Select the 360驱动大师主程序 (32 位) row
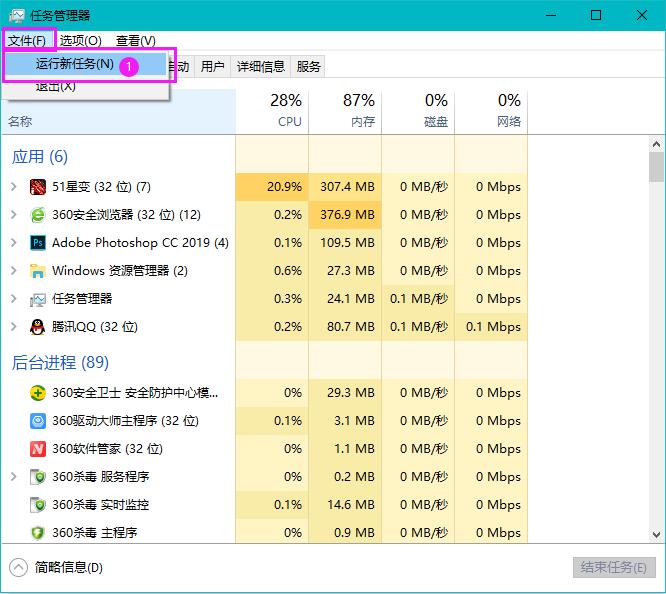The width and height of the screenshot is (666, 594). [x=264, y=421]
